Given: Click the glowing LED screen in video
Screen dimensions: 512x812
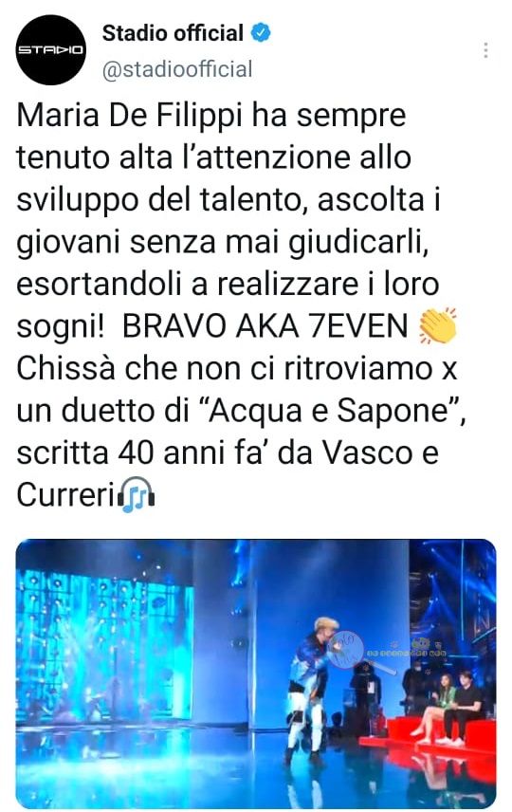Looking at the screenshot, I should (104, 645).
